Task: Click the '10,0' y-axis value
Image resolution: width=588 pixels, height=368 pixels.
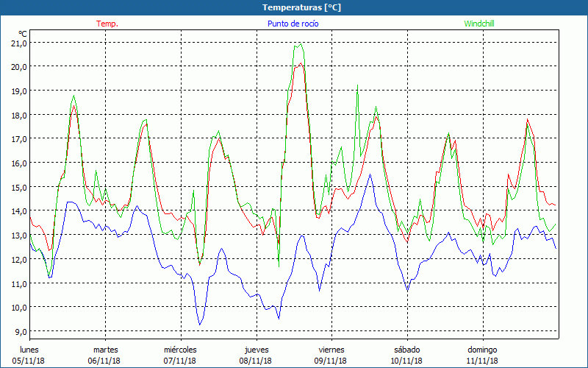Action: (19, 308)
